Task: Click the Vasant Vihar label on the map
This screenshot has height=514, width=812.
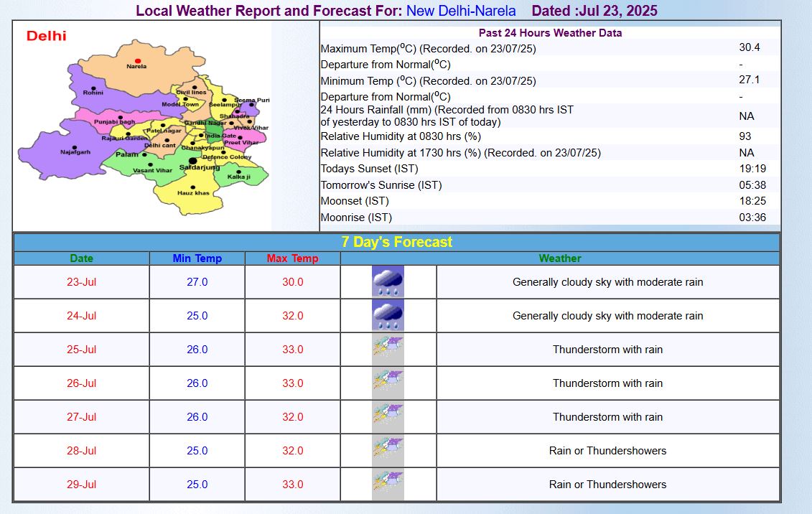Action: 152,170
